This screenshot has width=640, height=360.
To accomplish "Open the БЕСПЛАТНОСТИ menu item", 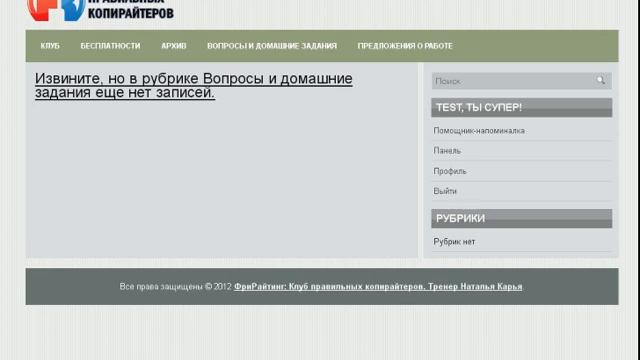I will click(x=110, y=46).
